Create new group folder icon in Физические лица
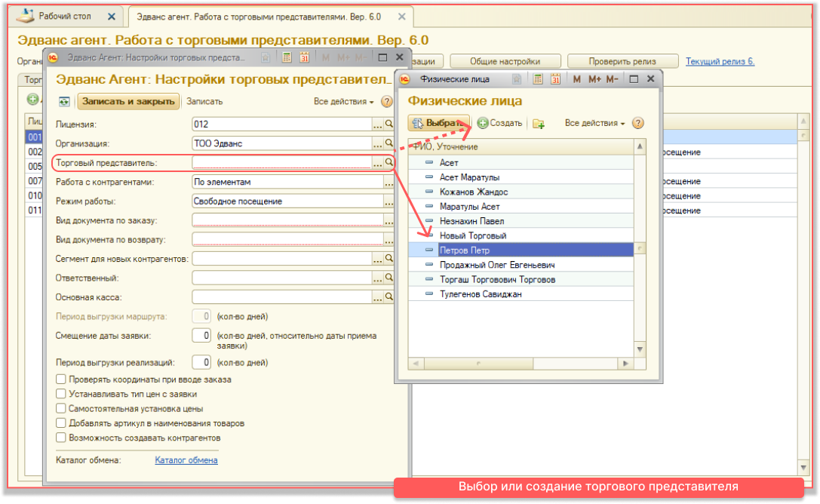This screenshot has height=504, width=820. click(x=539, y=124)
